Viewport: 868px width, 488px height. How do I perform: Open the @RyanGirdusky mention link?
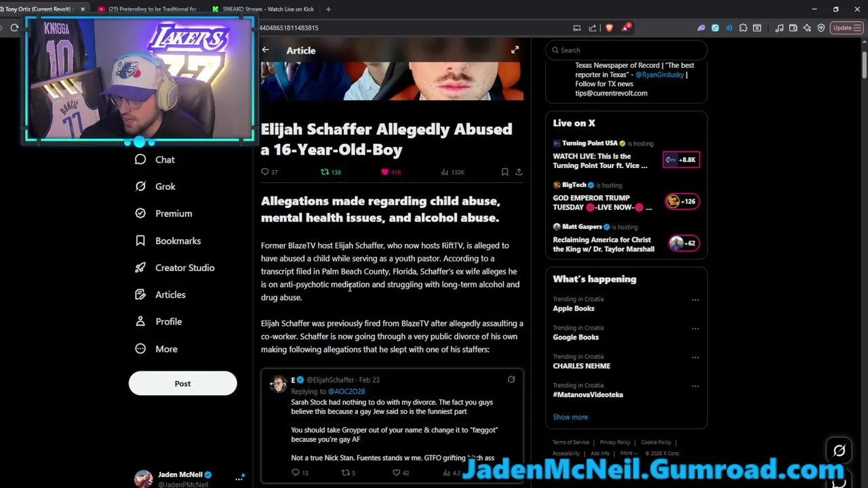[659, 75]
